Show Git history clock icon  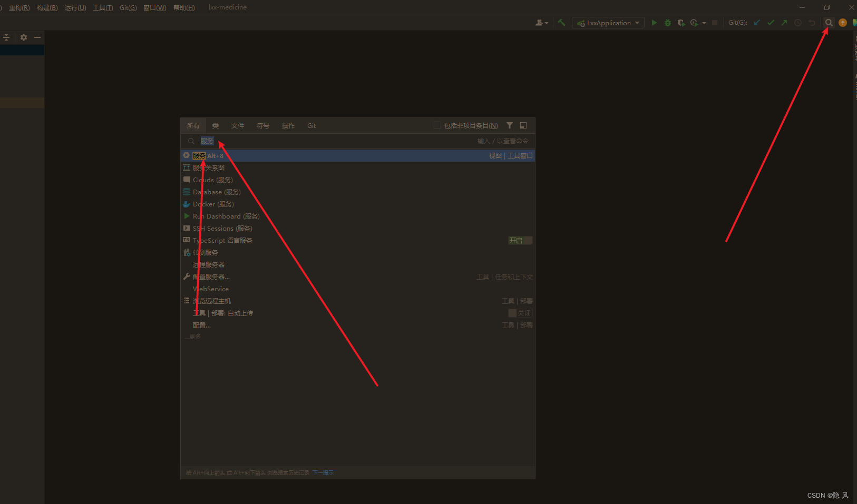798,23
